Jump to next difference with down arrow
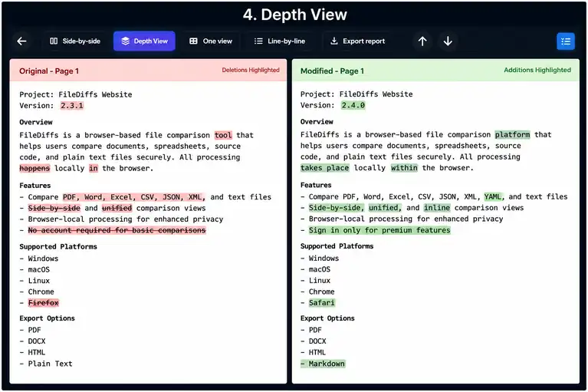Image resolution: width=588 pixels, height=392 pixels. point(448,41)
